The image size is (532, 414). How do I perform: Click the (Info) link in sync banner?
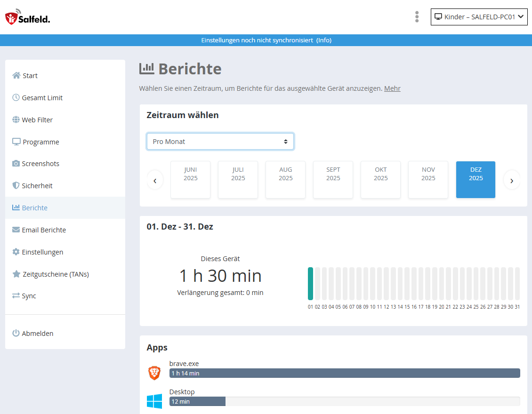pos(324,40)
